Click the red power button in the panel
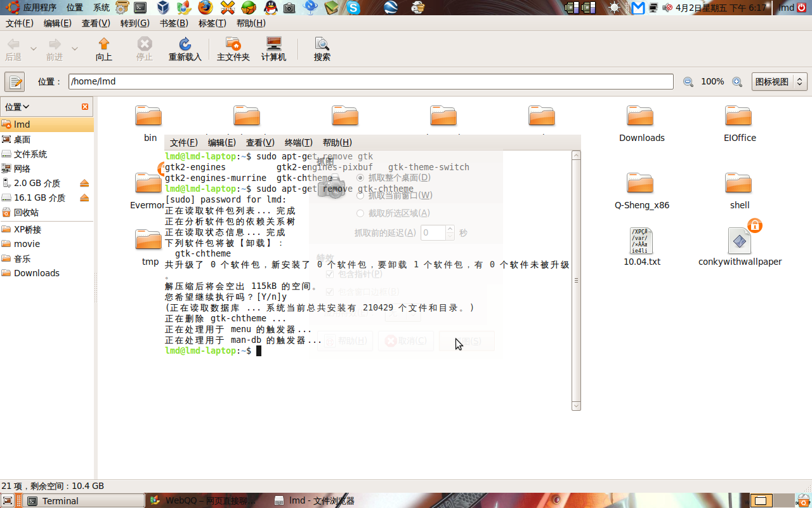 802,8
